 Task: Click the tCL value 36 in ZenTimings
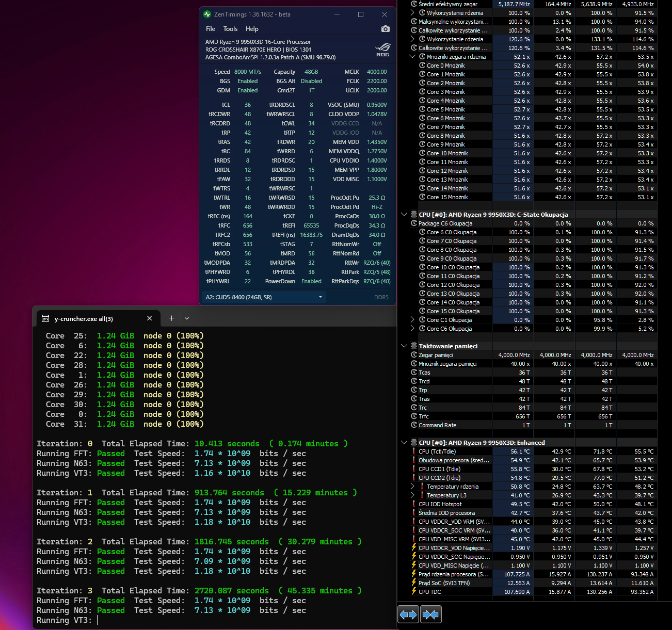pyautogui.click(x=248, y=105)
